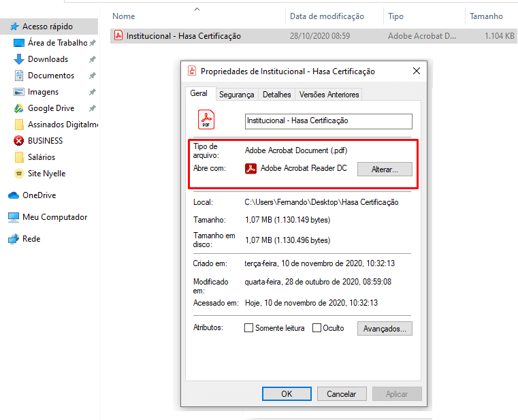
Task: Enable the Somente leitura checkbox
Action: [x=249, y=328]
